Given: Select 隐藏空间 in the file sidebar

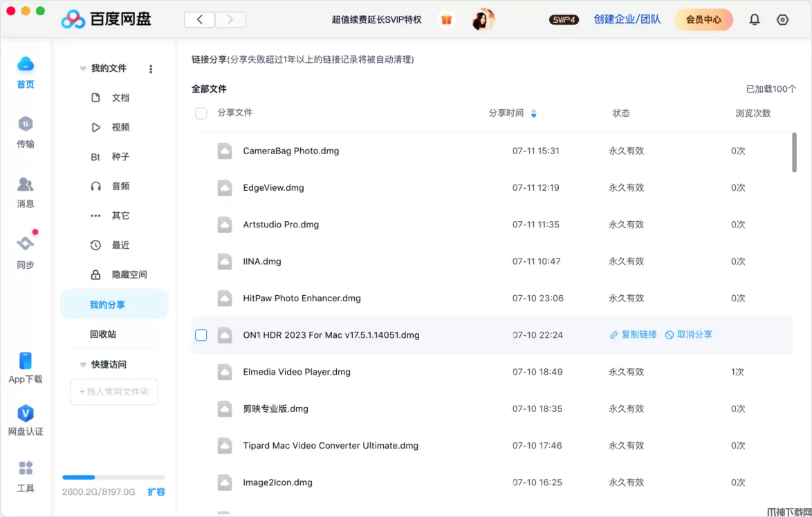Looking at the screenshot, I should 129,275.
